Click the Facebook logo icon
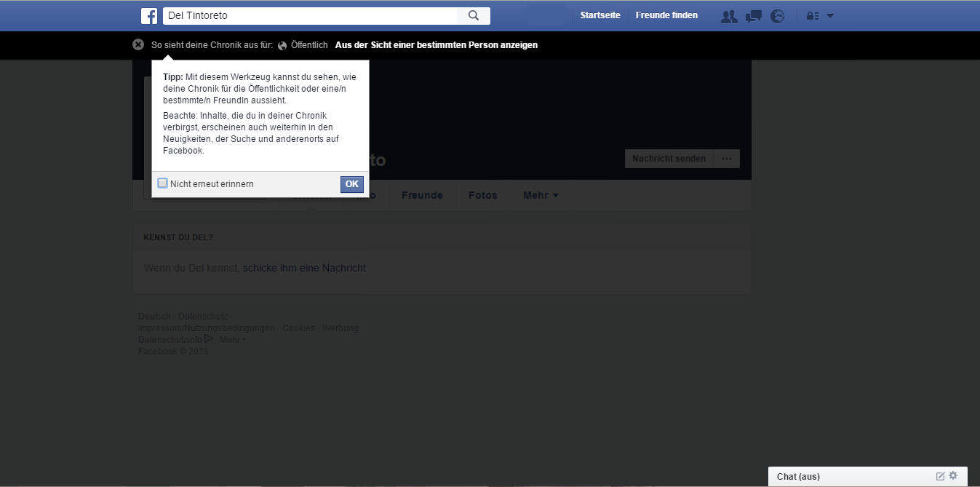The height and width of the screenshot is (487, 980). pos(149,15)
